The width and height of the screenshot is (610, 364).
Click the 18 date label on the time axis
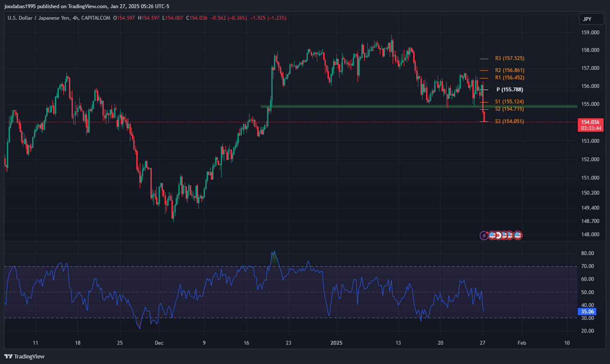coord(78,343)
